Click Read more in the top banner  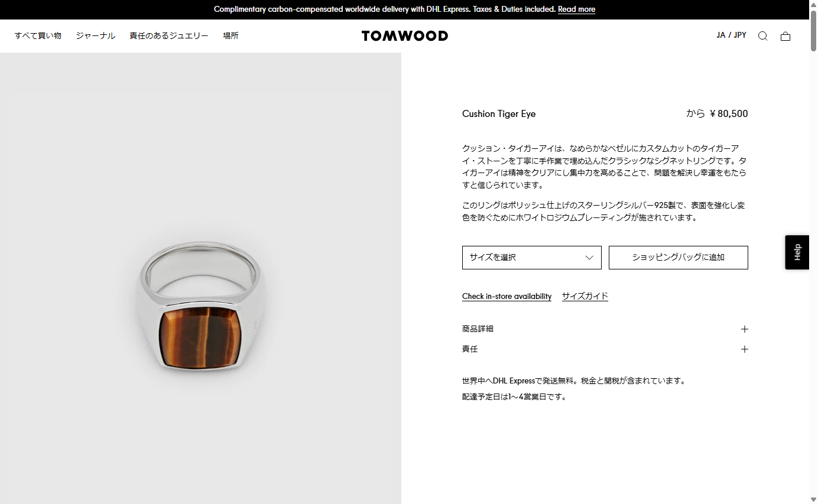576,9
